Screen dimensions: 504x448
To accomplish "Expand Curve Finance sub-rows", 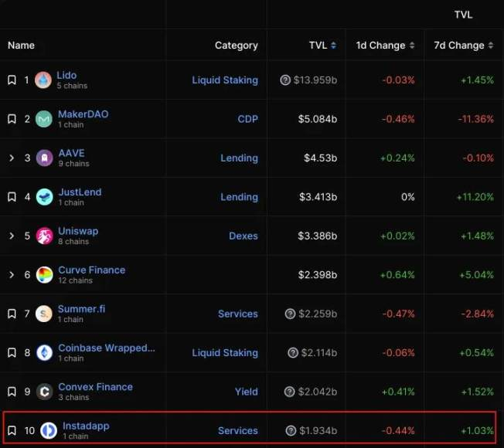I will [12, 275].
